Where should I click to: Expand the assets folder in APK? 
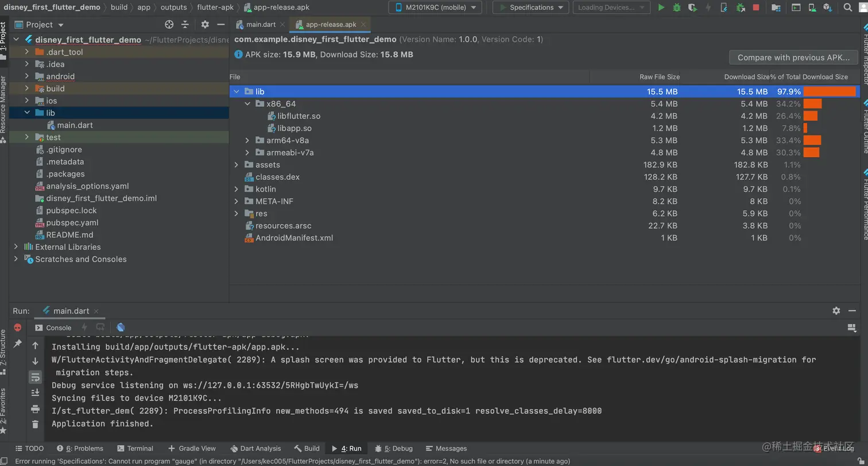(x=237, y=165)
